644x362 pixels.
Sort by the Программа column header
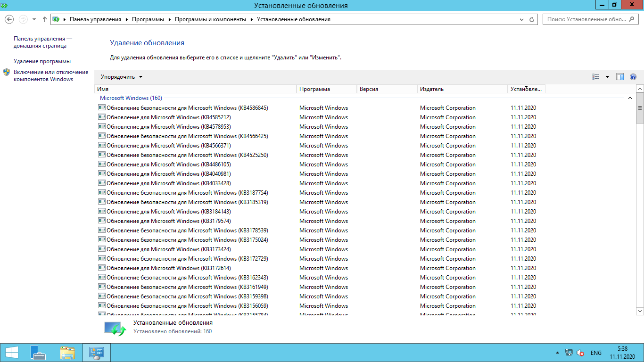[x=327, y=89]
